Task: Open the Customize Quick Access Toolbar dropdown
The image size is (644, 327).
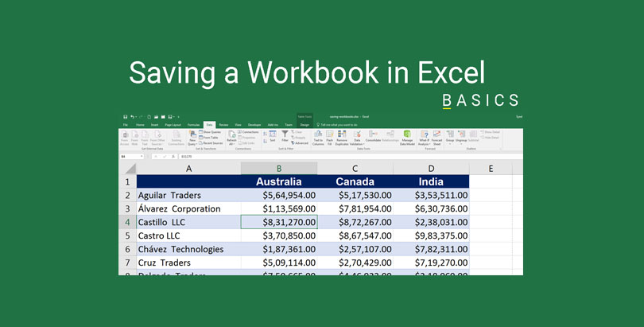Action: click(x=178, y=117)
